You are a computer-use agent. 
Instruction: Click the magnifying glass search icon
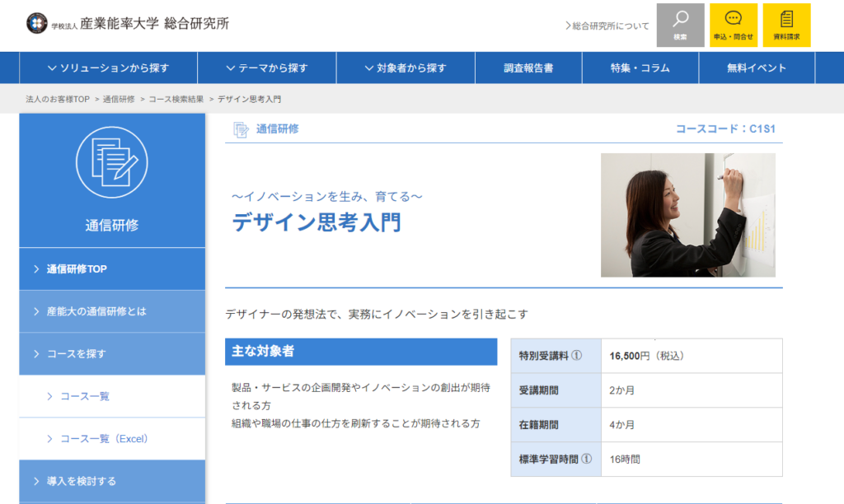[680, 20]
